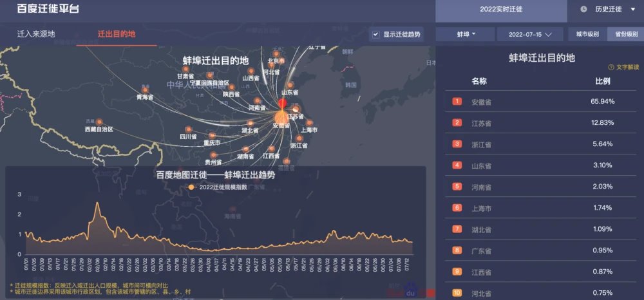Click 浙江省 in the ranking list

(x=481, y=144)
